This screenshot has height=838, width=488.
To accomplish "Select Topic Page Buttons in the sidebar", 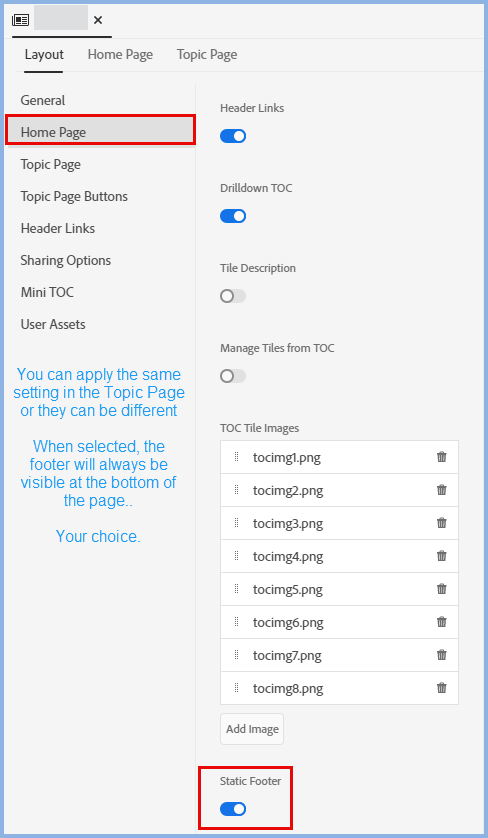I will coord(74,196).
